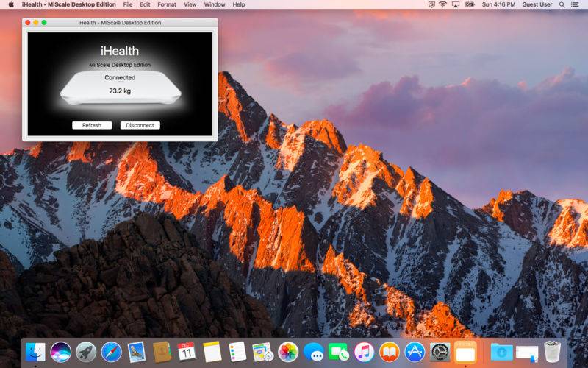The image size is (588, 368).
Task: Open the Guest User account menu
Action: [537, 4]
